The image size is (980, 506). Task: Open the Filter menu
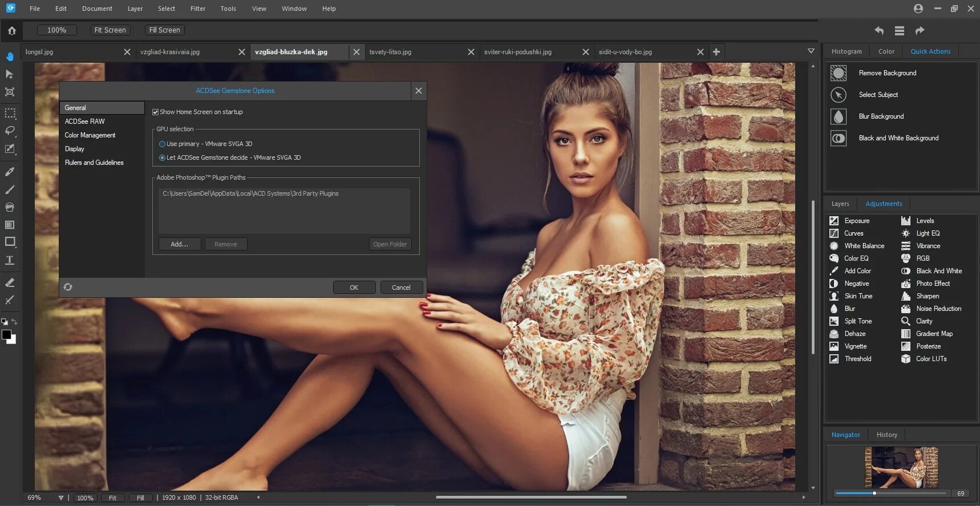coord(198,9)
